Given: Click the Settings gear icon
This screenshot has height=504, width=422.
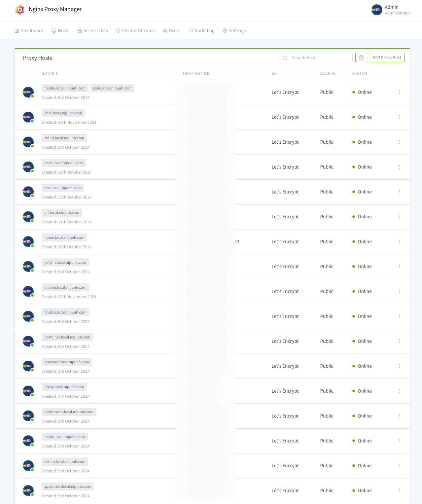Looking at the screenshot, I should point(225,30).
